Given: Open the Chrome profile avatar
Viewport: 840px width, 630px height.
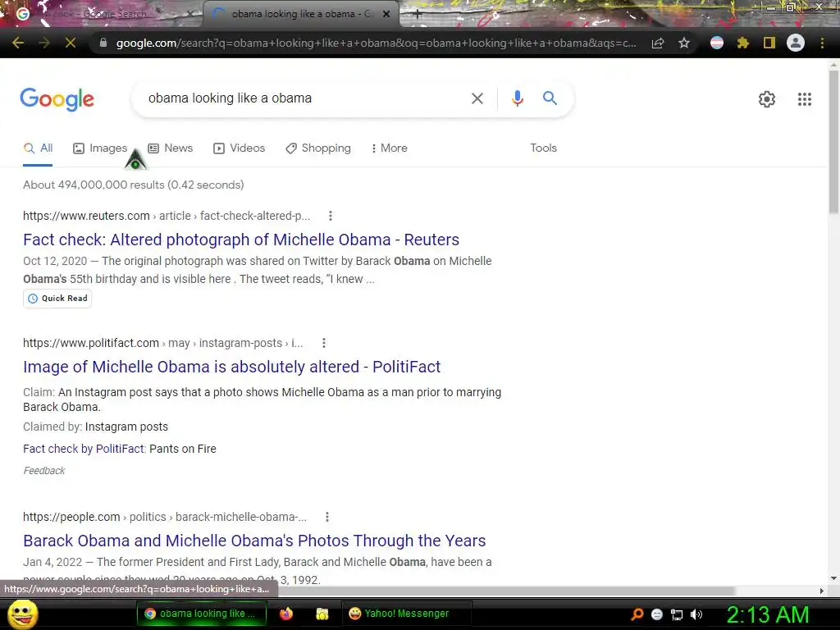Looking at the screenshot, I should [x=796, y=43].
